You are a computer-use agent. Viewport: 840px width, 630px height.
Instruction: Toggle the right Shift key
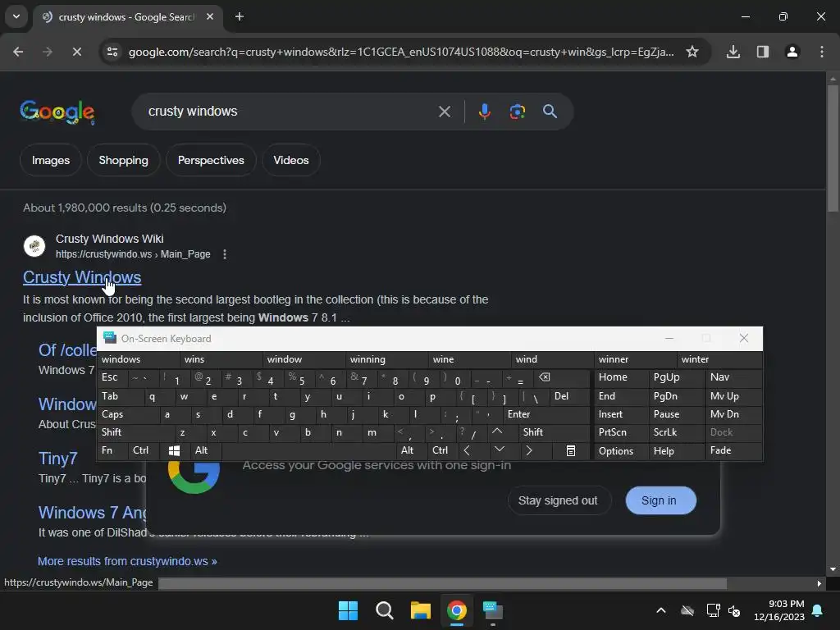554,432
